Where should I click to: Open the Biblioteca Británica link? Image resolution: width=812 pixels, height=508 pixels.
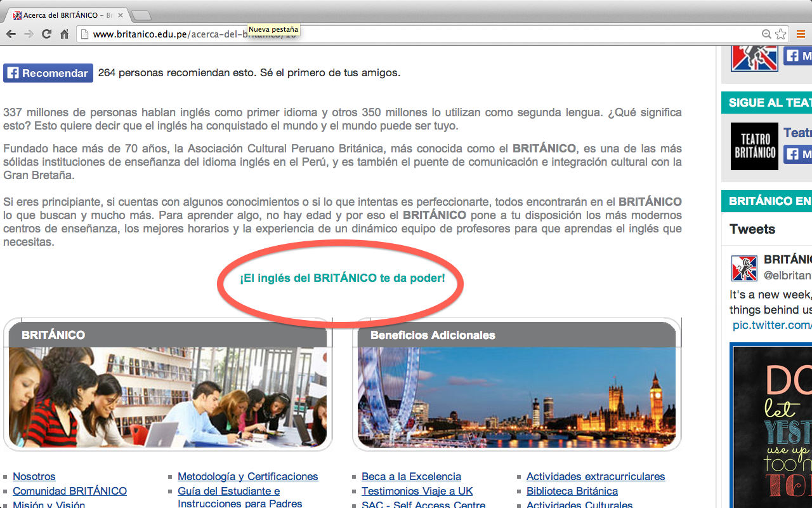[x=572, y=491]
